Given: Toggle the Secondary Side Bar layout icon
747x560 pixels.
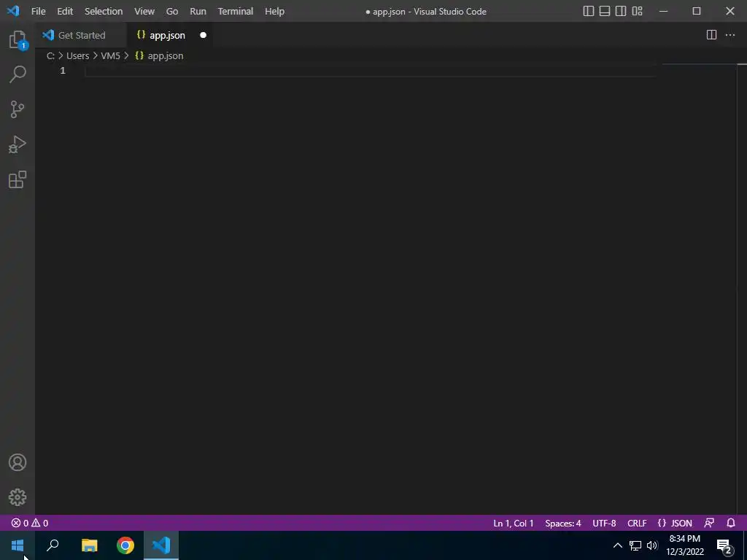Looking at the screenshot, I should 621,11.
